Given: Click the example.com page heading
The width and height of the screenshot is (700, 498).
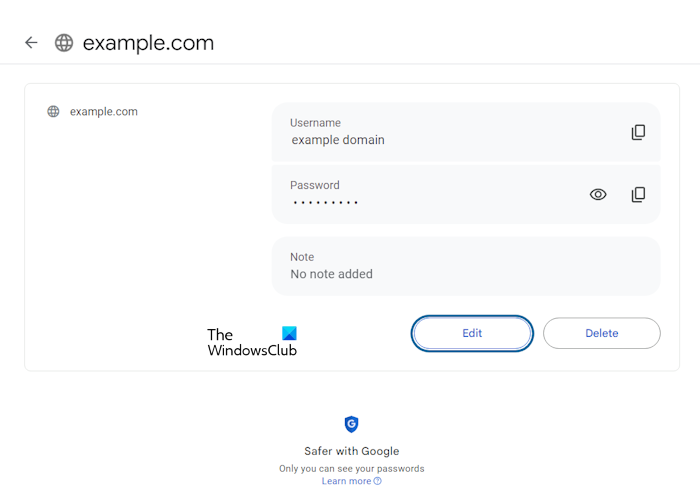Looking at the screenshot, I should pos(148,43).
